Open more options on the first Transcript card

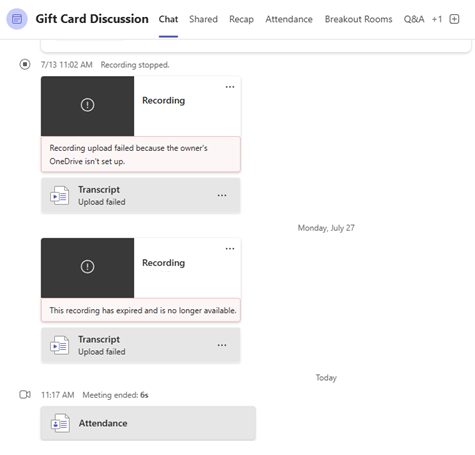(x=222, y=195)
